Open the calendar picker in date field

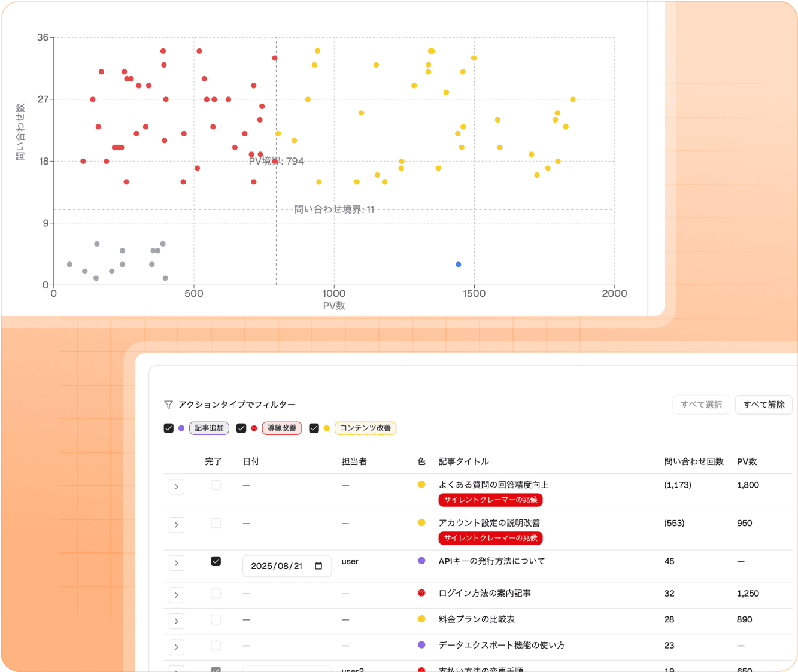pos(318,566)
